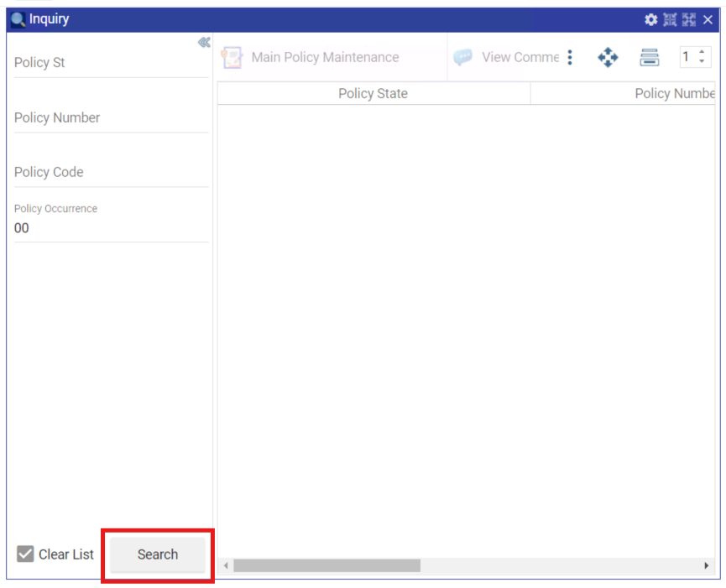
Task: Click the stacked drawers icon in the toolbar
Action: point(649,57)
